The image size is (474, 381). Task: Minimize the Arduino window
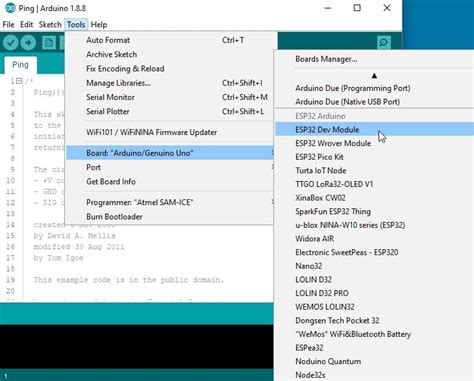tap(328, 8)
